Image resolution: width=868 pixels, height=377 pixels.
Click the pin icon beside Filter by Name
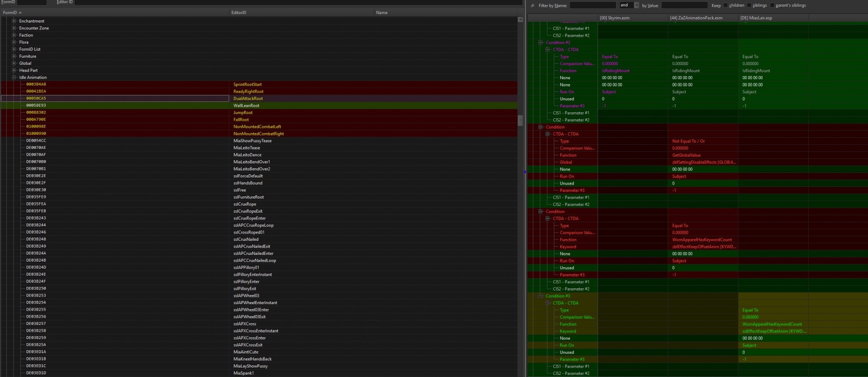pyautogui.click(x=533, y=5)
